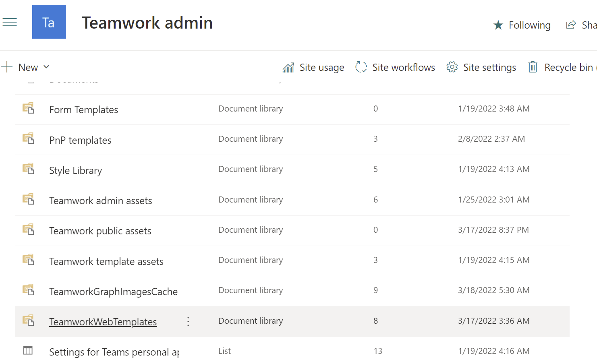This screenshot has width=597, height=364.
Task: Open Settings for Teams personal app list
Action: tap(114, 352)
